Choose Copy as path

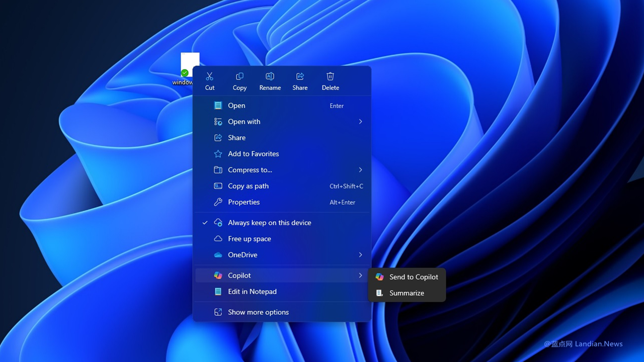tap(282, 186)
